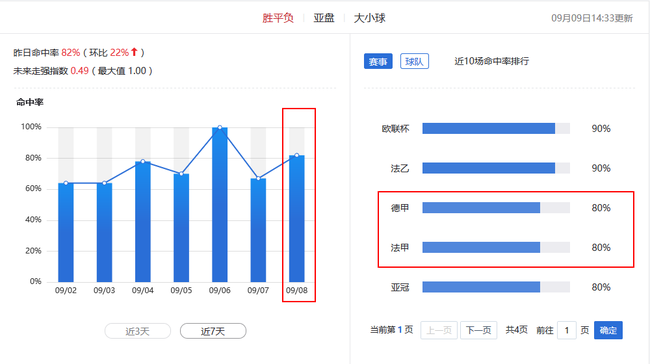Click the 命中率 chart axis title
650x364 pixels.
click(x=30, y=102)
